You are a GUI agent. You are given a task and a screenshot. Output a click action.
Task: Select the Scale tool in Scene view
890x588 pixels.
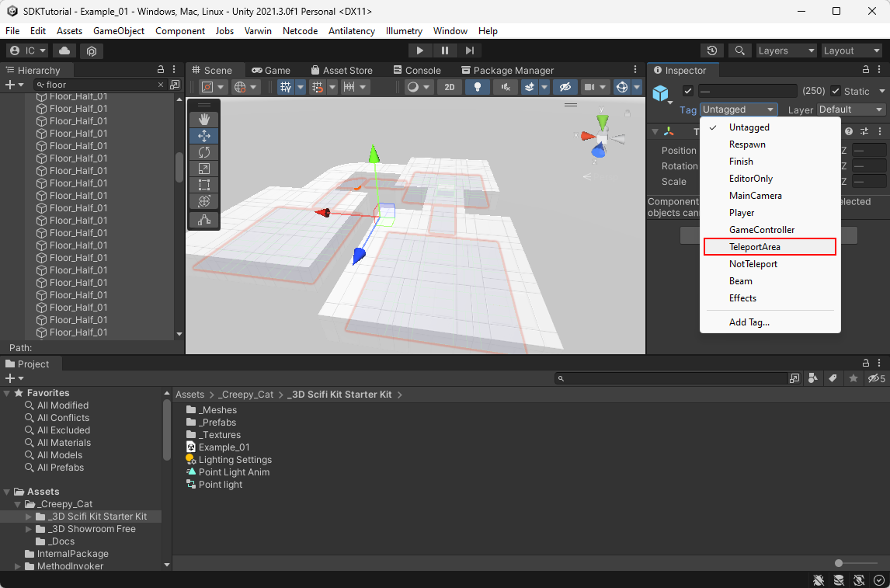[204, 169]
